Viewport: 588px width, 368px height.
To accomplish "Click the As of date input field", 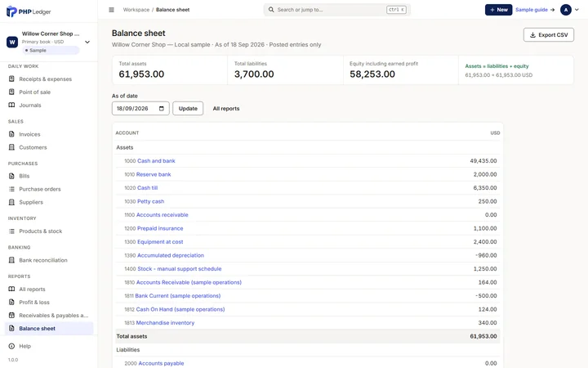I will [140, 109].
